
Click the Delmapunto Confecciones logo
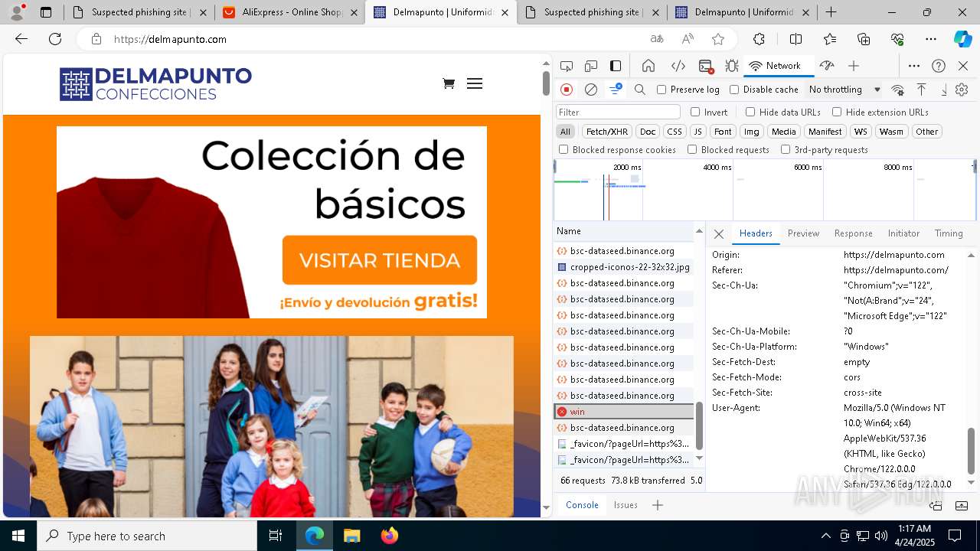pyautogui.click(x=155, y=84)
